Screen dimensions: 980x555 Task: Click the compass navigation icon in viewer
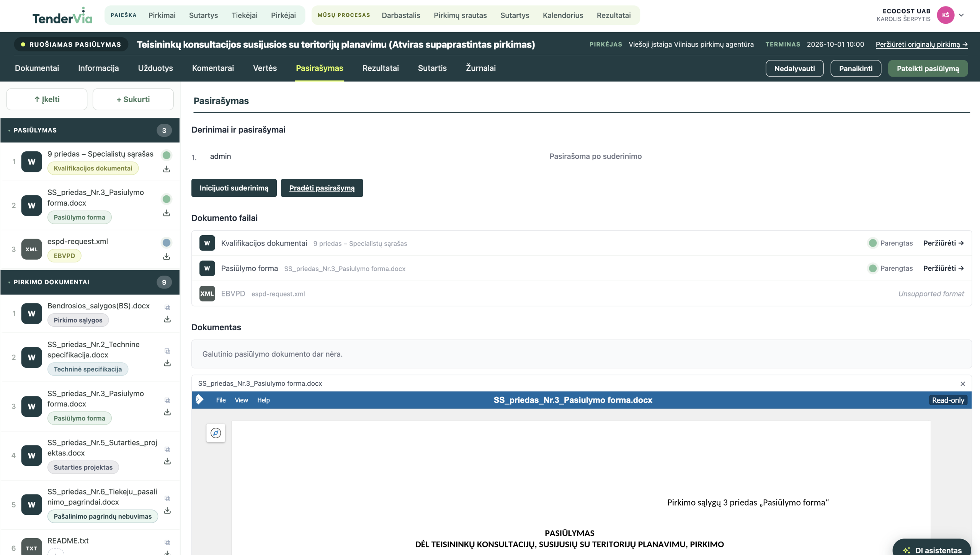[216, 433]
